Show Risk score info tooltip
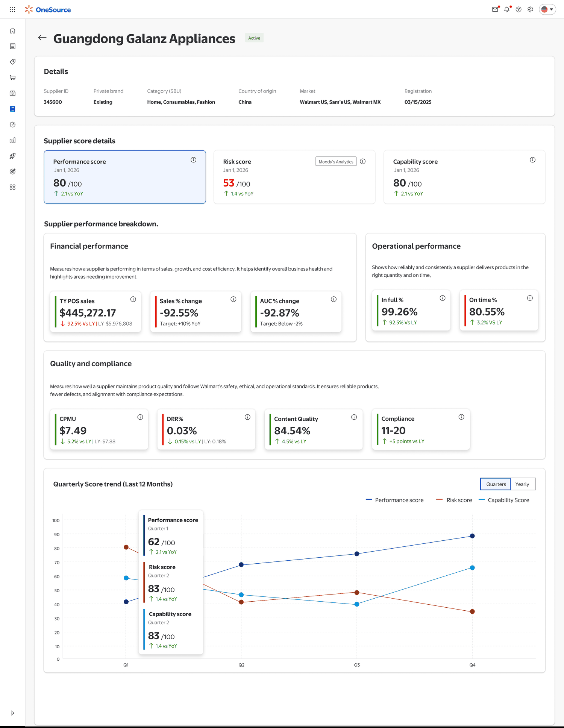This screenshot has height=728, width=564. coord(363,161)
